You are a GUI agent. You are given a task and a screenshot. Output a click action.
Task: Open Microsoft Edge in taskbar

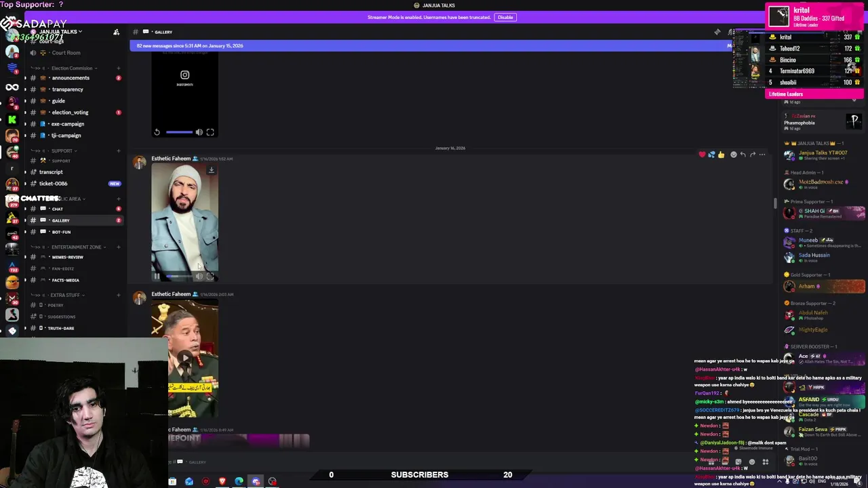click(239, 481)
